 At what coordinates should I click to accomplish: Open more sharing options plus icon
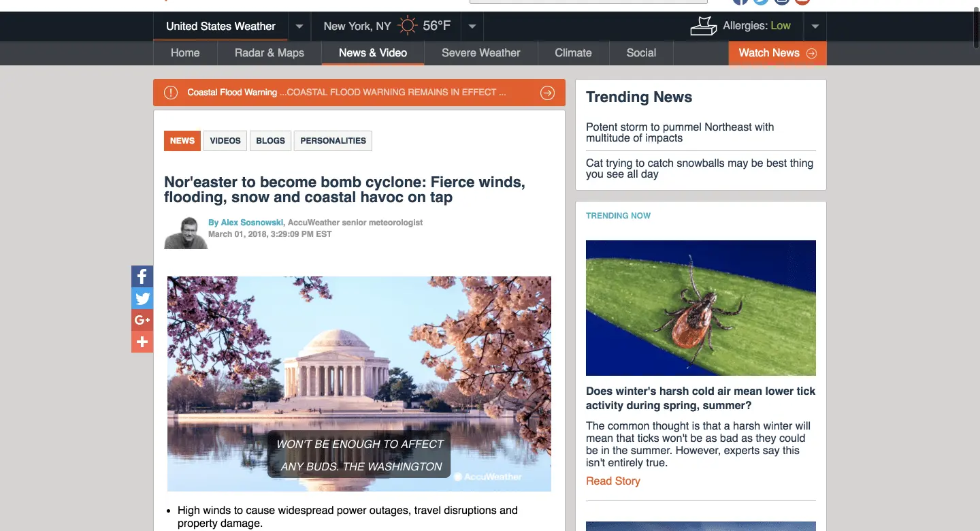[x=142, y=342]
